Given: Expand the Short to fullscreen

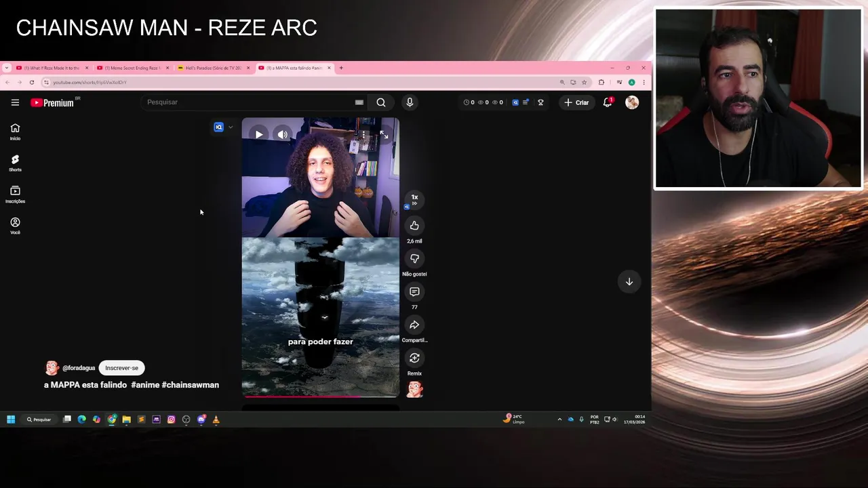Looking at the screenshot, I should pyautogui.click(x=384, y=134).
